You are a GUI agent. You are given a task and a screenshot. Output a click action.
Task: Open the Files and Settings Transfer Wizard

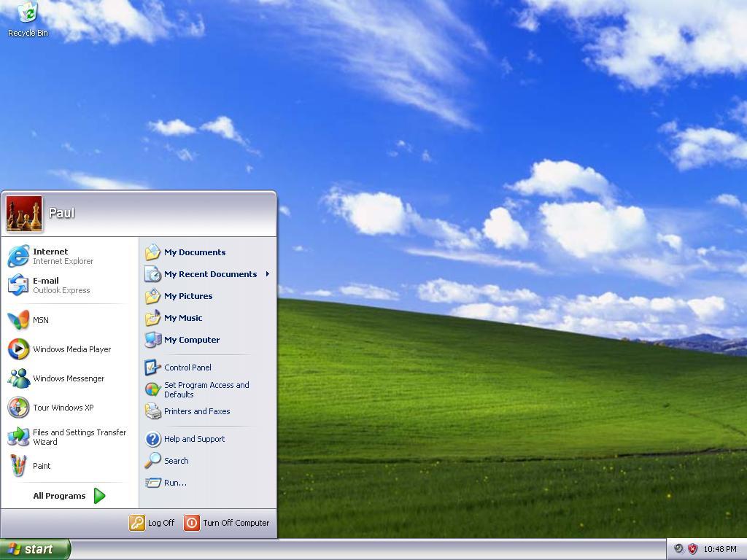click(69, 437)
